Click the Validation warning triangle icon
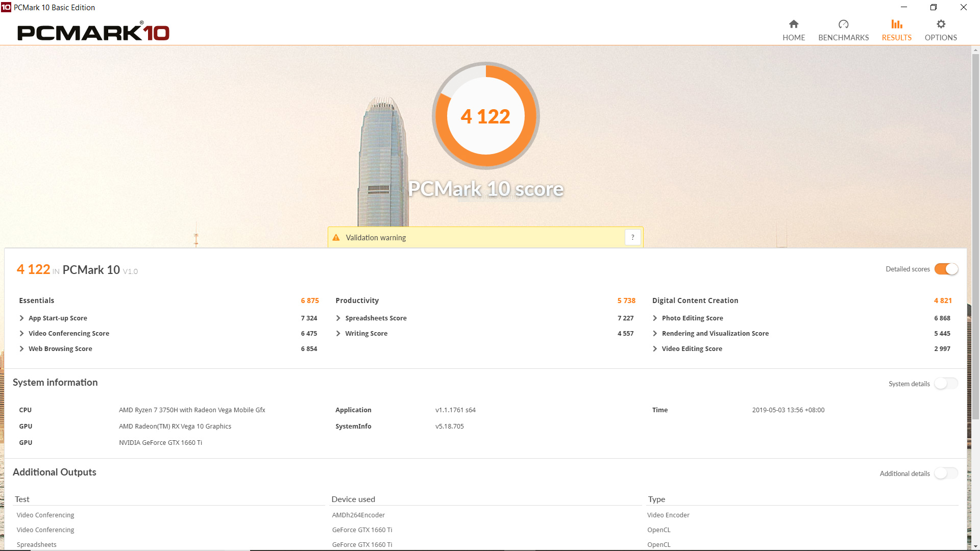Screen dimensions: 980x551 coord(336,238)
